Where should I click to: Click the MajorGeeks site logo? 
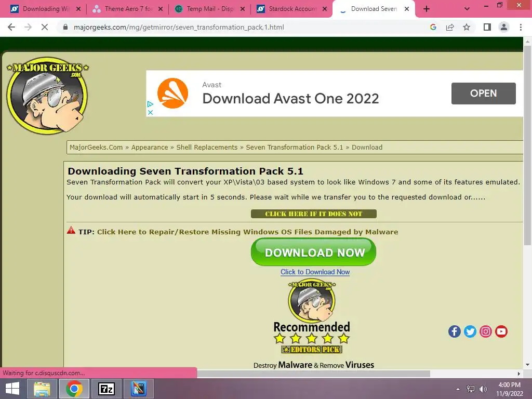click(47, 96)
